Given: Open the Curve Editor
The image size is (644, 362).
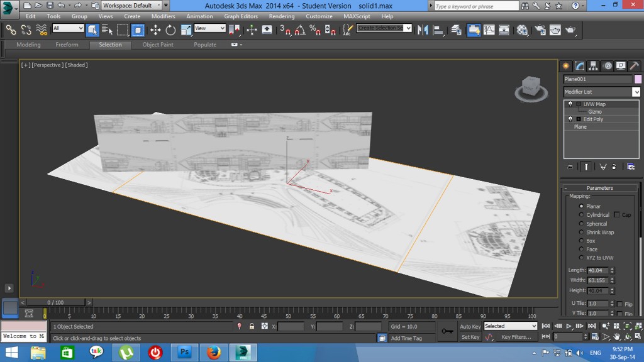Looking at the screenshot, I should pos(489,30).
